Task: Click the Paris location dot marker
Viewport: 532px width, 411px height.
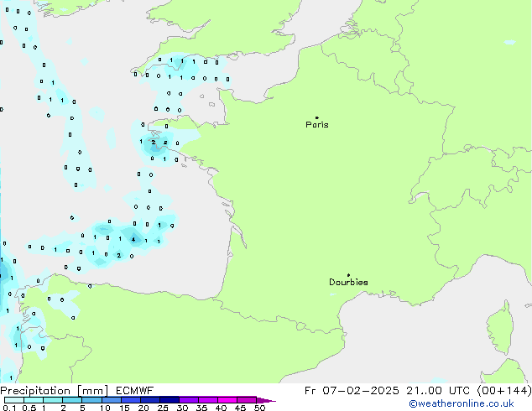Action: [317, 117]
